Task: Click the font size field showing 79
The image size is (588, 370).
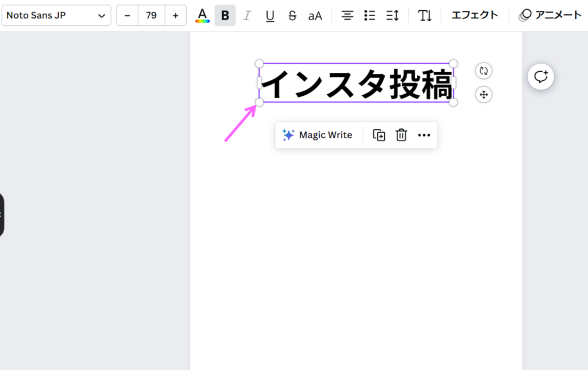Action: coord(151,15)
